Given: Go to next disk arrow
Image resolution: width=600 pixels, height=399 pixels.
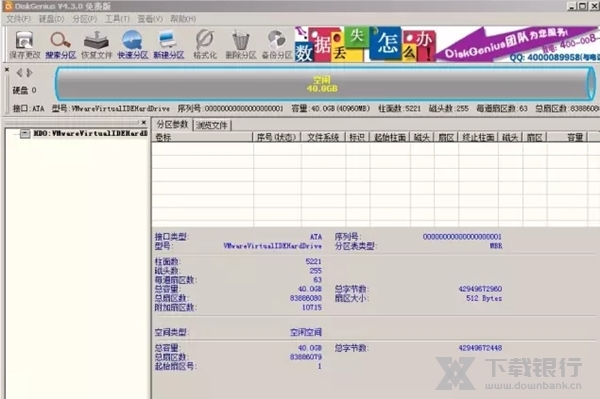Looking at the screenshot, I should click(29, 72).
